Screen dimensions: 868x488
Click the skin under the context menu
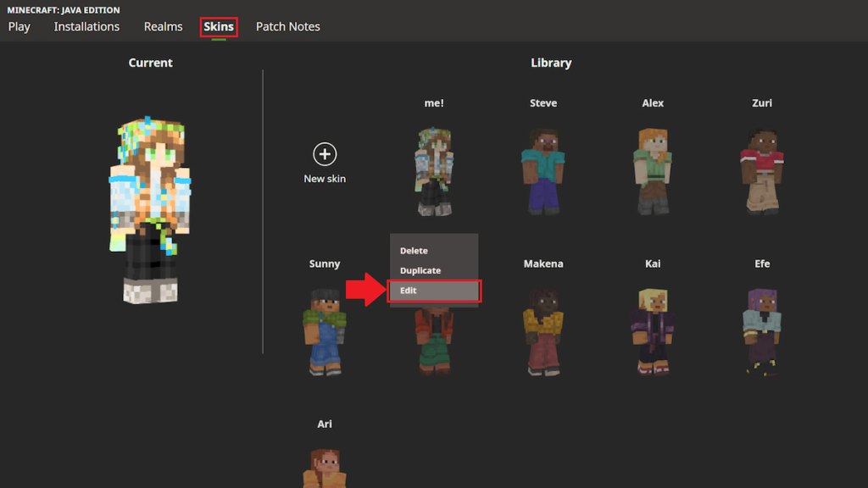click(x=434, y=341)
